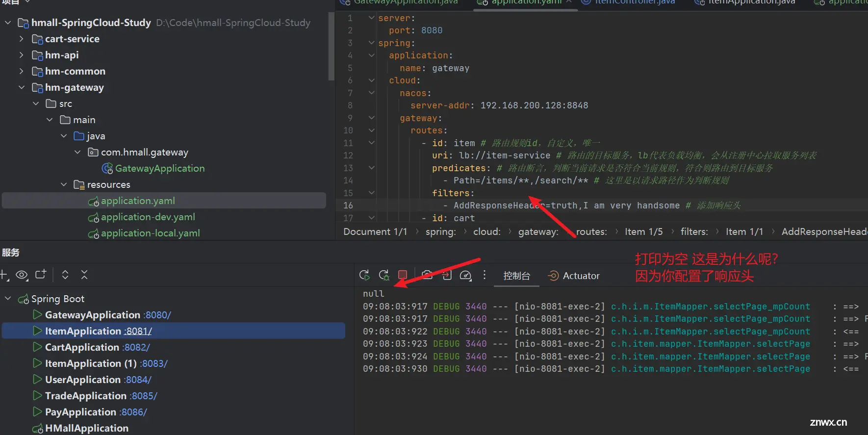This screenshot has height=435, width=868.
Task: Click the hm-common module folder icon
Action: [37, 72]
